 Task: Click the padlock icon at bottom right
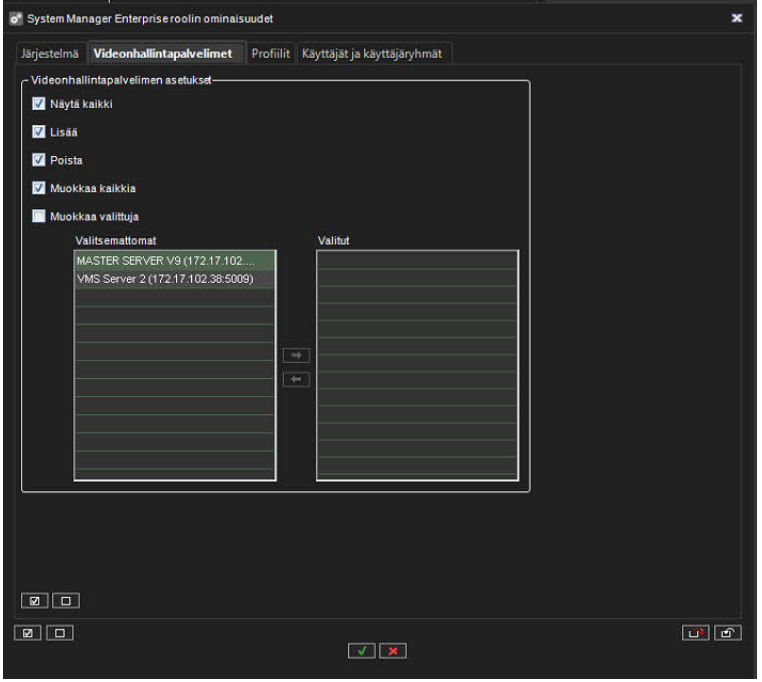pyautogui.click(x=729, y=633)
